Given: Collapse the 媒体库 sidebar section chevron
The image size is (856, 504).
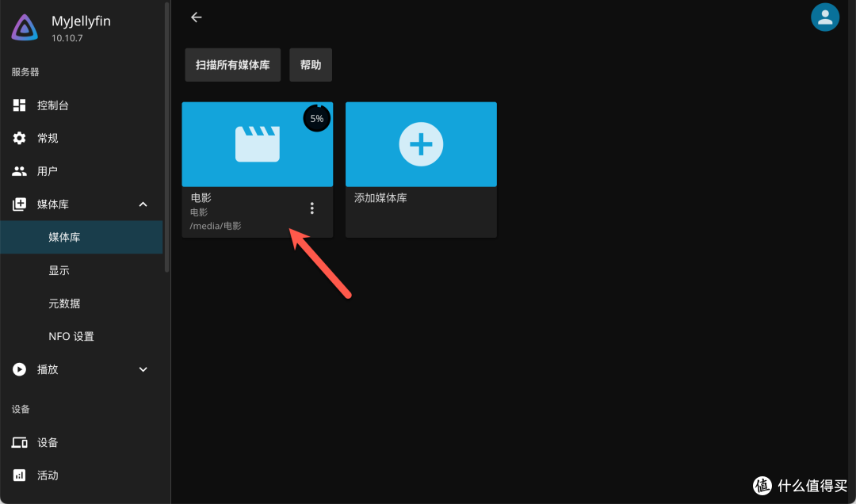Looking at the screenshot, I should [x=143, y=204].
